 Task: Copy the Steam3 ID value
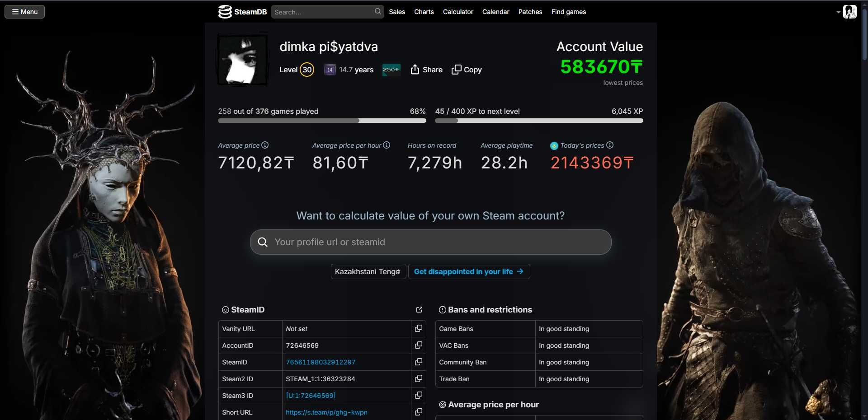coord(419,395)
